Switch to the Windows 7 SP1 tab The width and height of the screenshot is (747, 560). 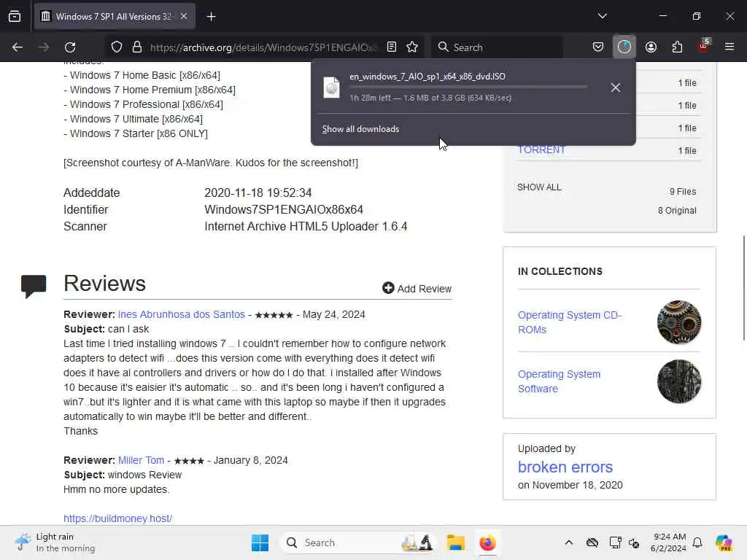click(x=115, y=17)
